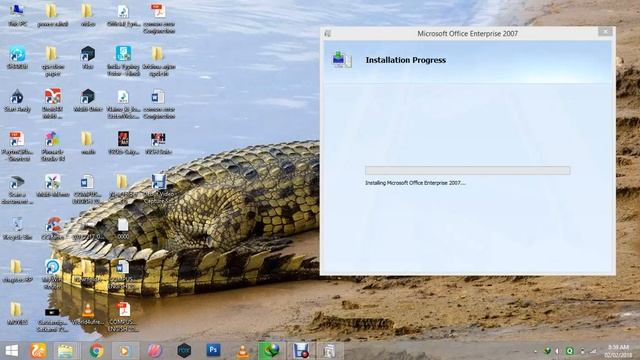Click the 'Installation Progress' heading
Screen dimensions: 640x360
pyautogui.click(x=406, y=60)
